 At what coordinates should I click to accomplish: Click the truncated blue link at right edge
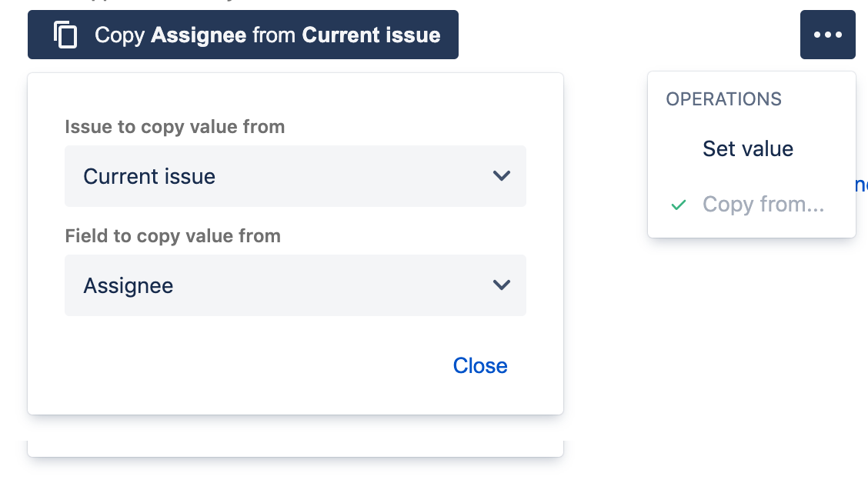click(x=863, y=185)
